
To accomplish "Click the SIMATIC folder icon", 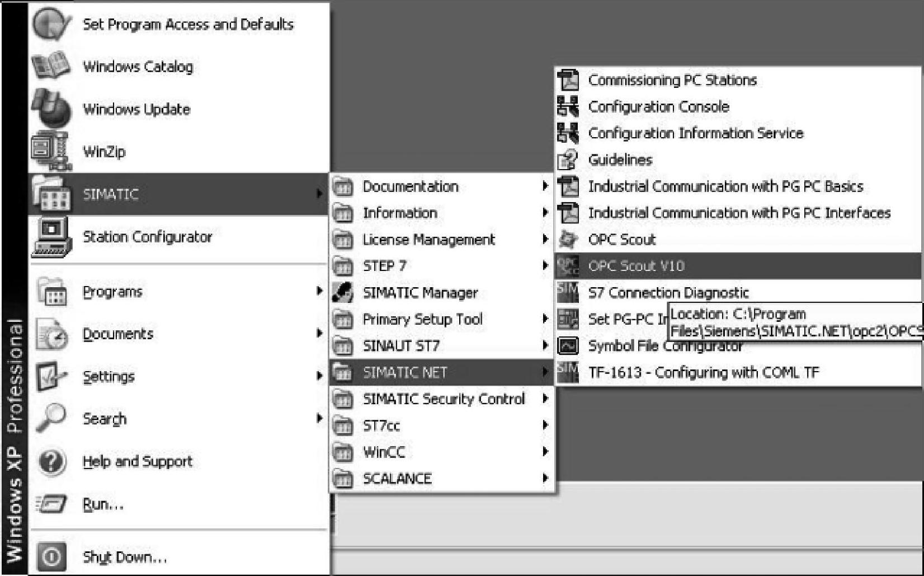I will point(51,194).
